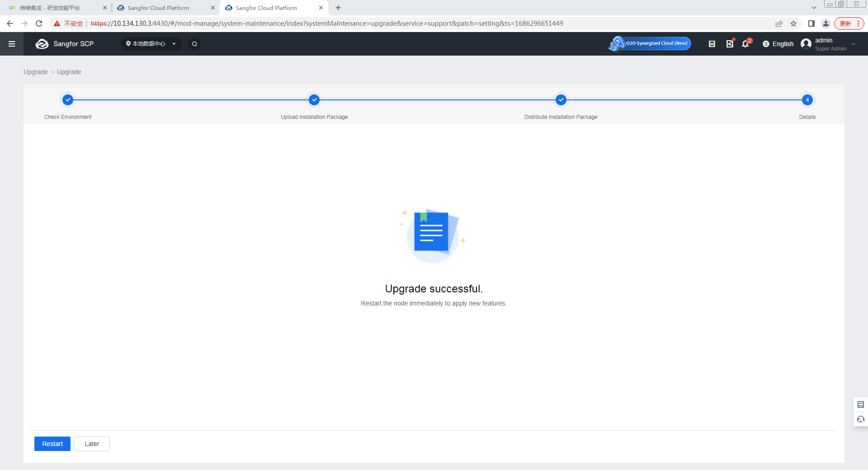The height and width of the screenshot is (470, 868).
Task: Open the floating customer support headset icon
Action: [861, 419]
